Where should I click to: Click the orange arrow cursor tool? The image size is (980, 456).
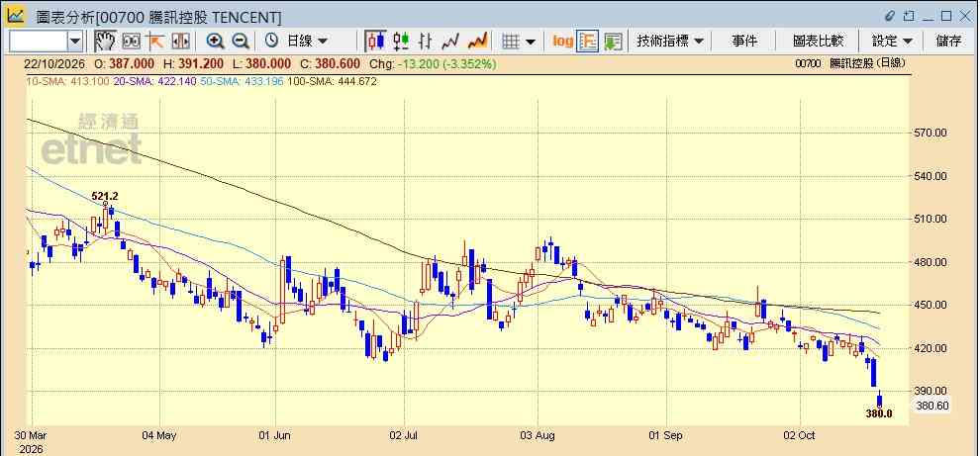[x=154, y=42]
